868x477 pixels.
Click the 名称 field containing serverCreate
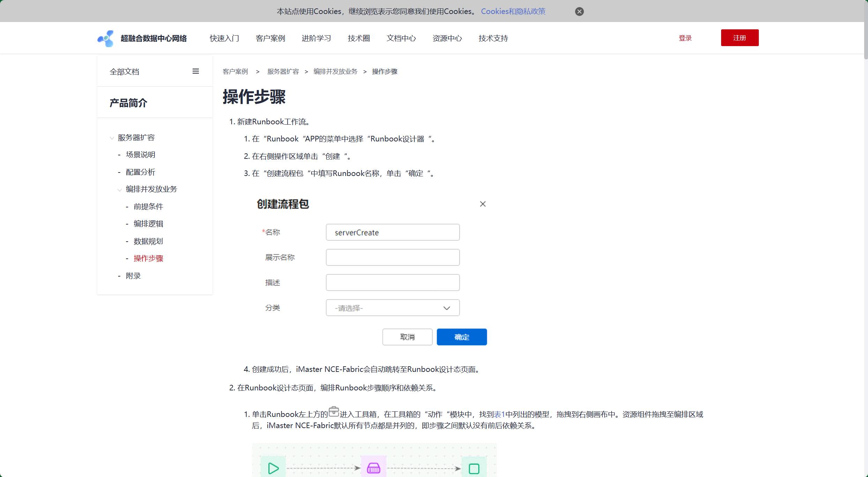click(x=393, y=232)
